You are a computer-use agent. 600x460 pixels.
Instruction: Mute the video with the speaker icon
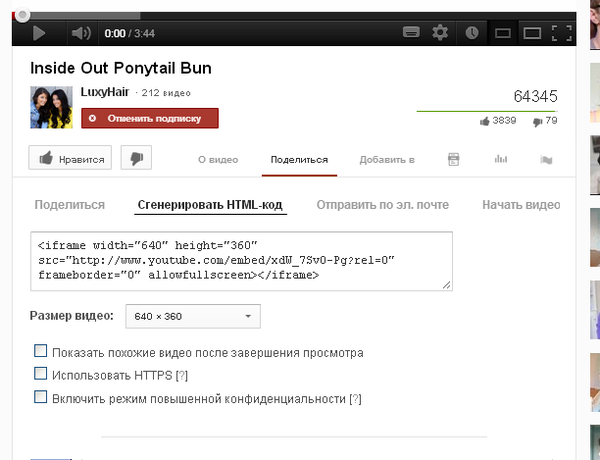pos(80,33)
